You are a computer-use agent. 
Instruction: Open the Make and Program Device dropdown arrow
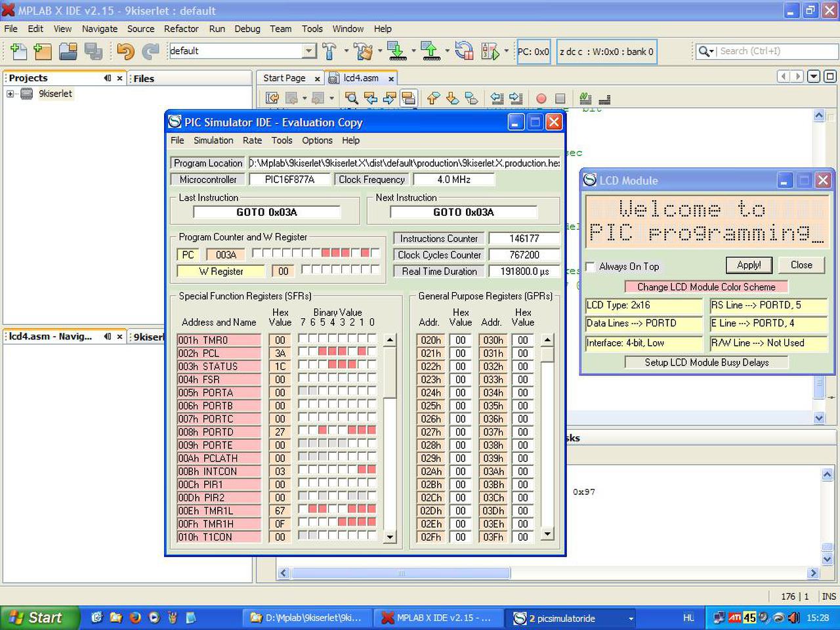click(413, 51)
